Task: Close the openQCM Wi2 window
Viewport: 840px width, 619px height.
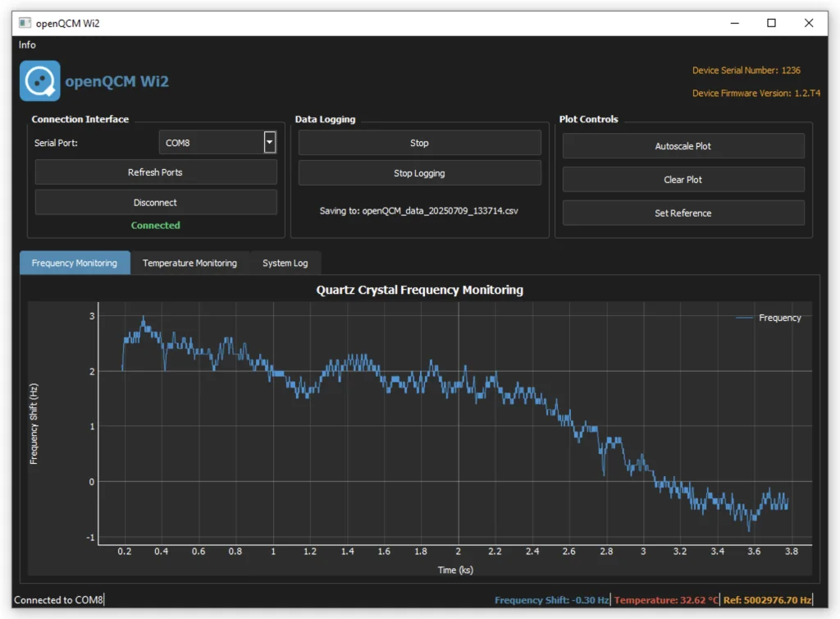Action: click(809, 23)
